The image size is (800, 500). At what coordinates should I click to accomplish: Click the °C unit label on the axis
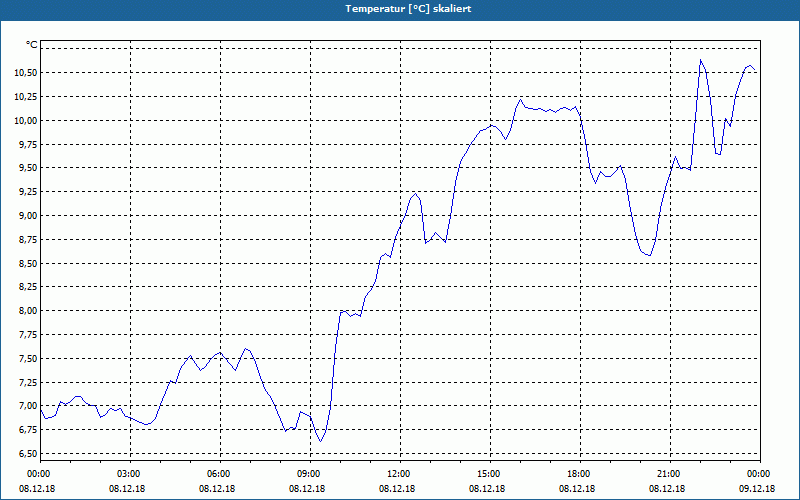(x=32, y=45)
